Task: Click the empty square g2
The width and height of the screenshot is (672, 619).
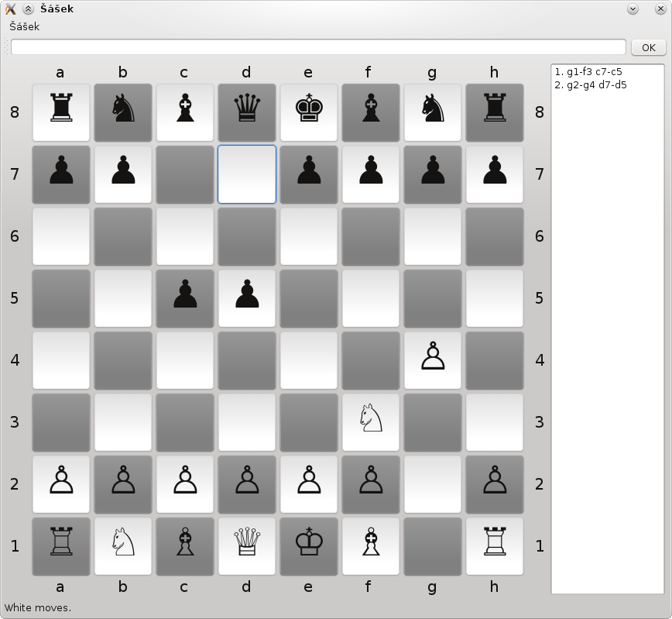Action: tap(433, 484)
